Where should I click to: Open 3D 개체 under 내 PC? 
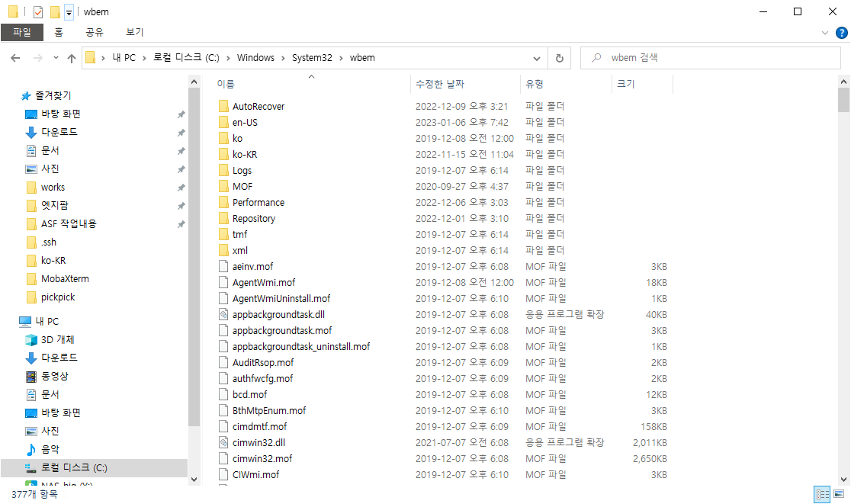57,339
